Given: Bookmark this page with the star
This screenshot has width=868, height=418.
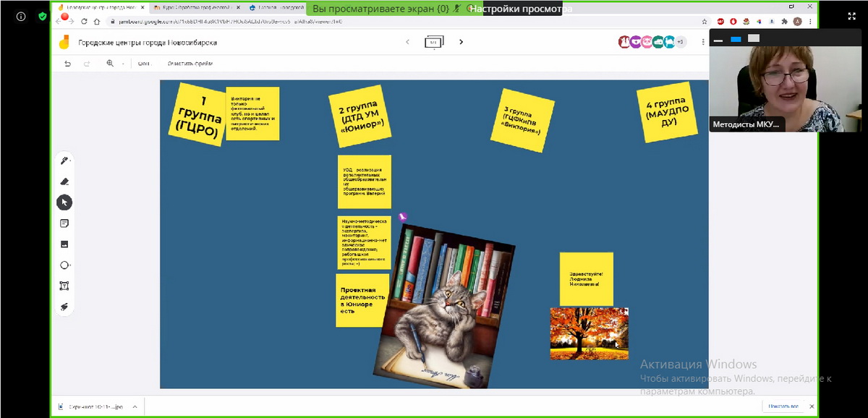Looking at the screenshot, I should [x=705, y=22].
